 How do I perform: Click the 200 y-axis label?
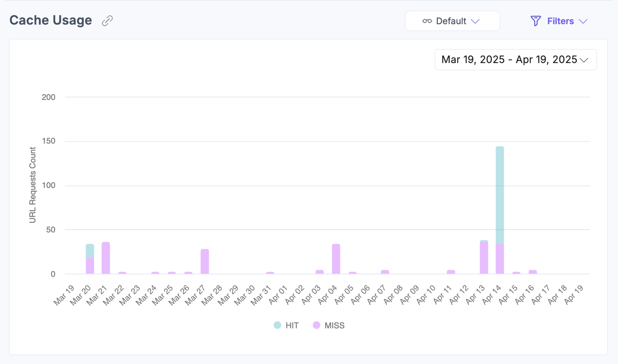click(x=48, y=97)
